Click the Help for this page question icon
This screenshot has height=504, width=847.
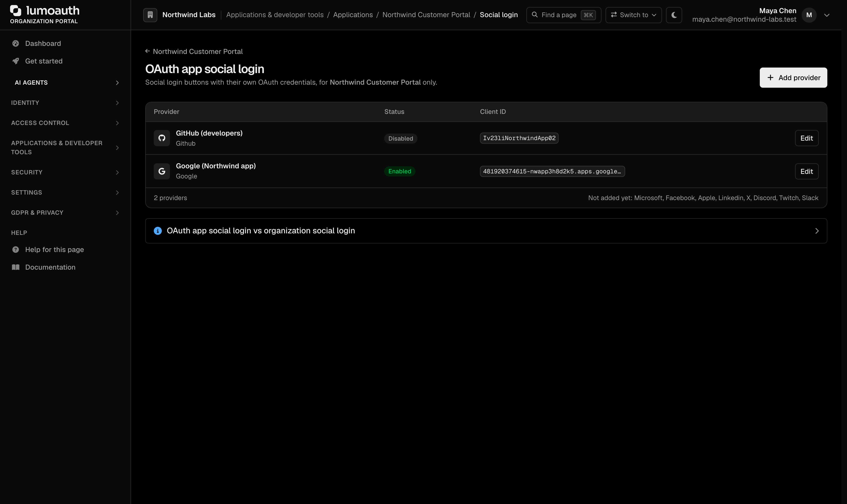[x=16, y=250]
